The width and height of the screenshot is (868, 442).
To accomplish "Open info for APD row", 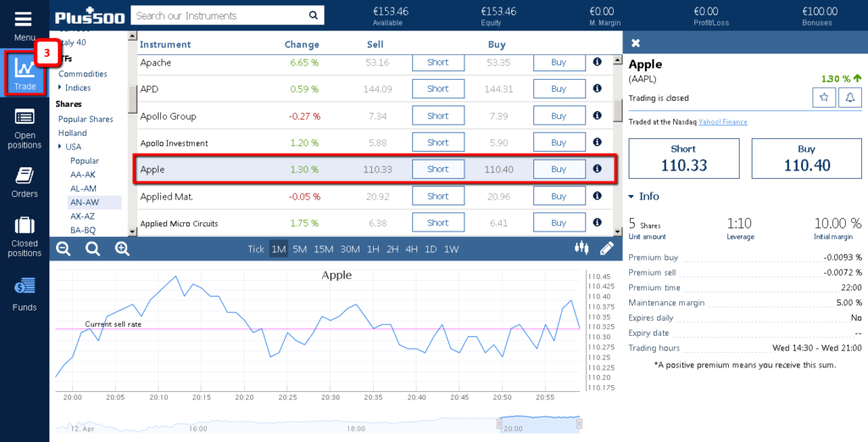I will point(597,88).
